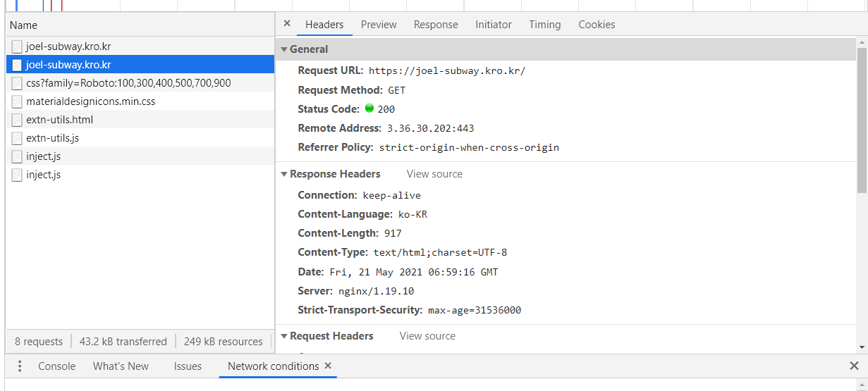This screenshot has width=868, height=391.
Task: Close the bottom drawer panel
Action: coord(854,366)
